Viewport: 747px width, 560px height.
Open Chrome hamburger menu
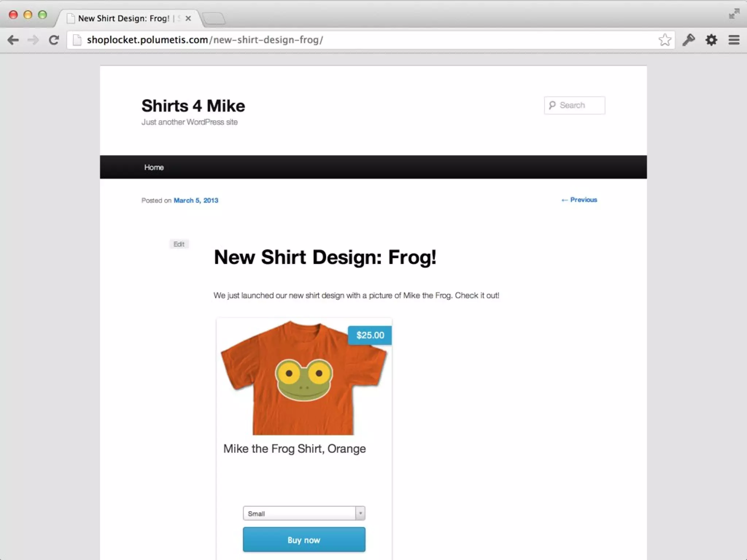pyautogui.click(x=734, y=40)
